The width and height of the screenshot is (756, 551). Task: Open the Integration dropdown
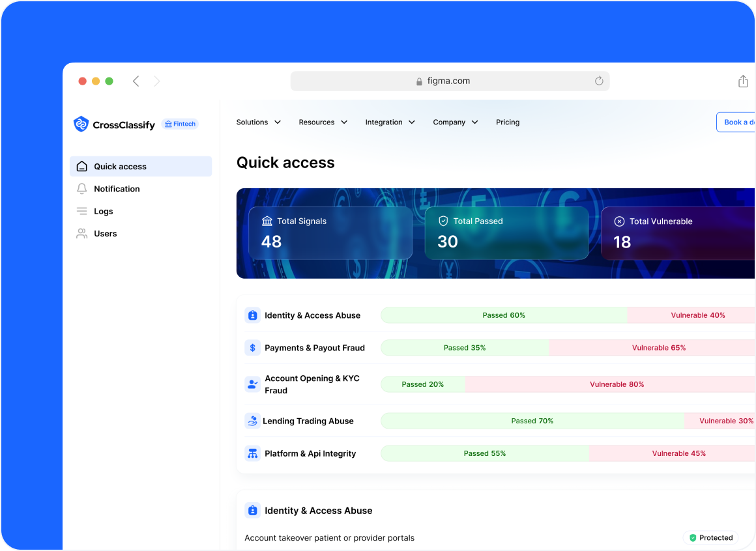coord(390,122)
